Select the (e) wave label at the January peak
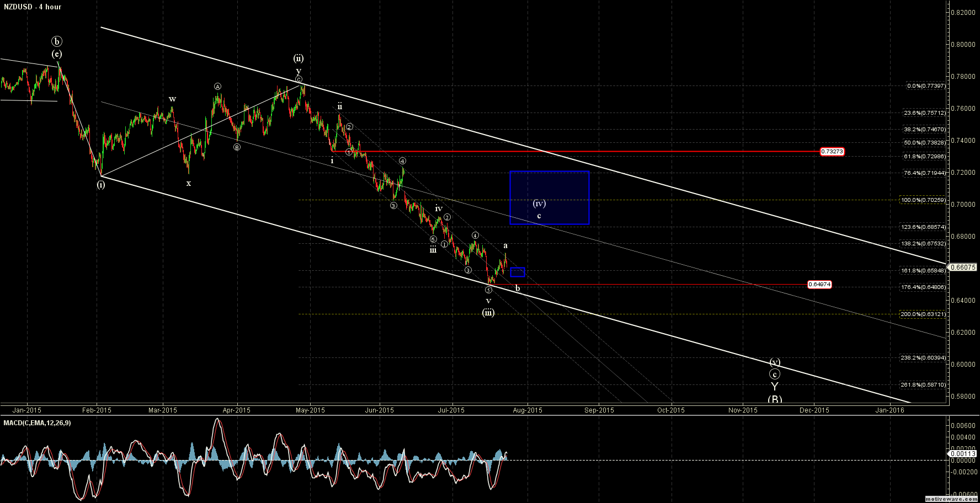The height and width of the screenshot is (503, 980). coord(57,54)
